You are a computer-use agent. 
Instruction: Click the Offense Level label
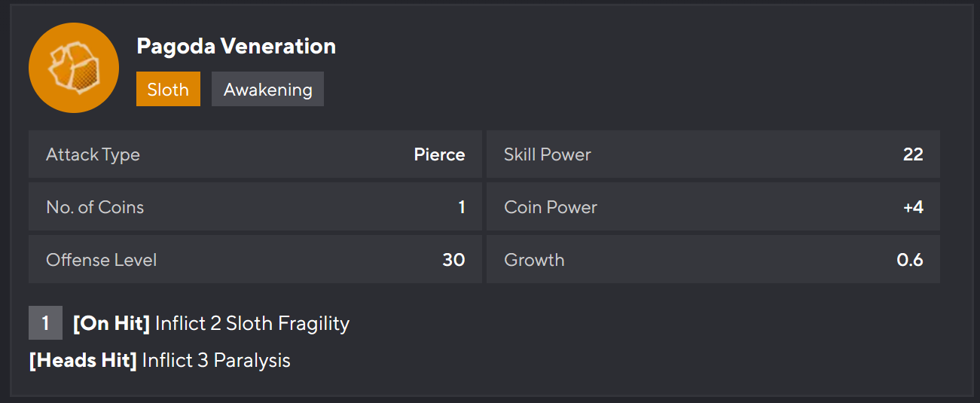102,260
